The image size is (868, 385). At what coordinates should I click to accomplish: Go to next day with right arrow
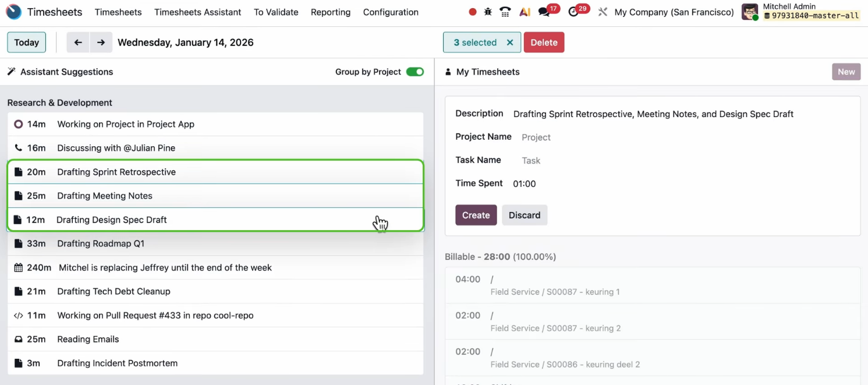click(101, 43)
